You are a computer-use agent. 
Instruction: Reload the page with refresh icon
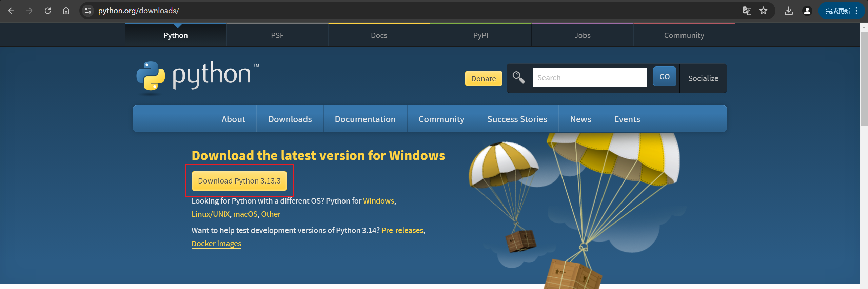[48, 11]
